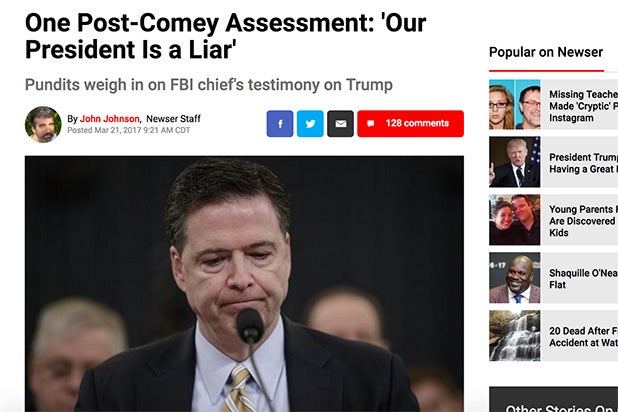
Task: Open the author's round profile photo
Action: click(43, 124)
